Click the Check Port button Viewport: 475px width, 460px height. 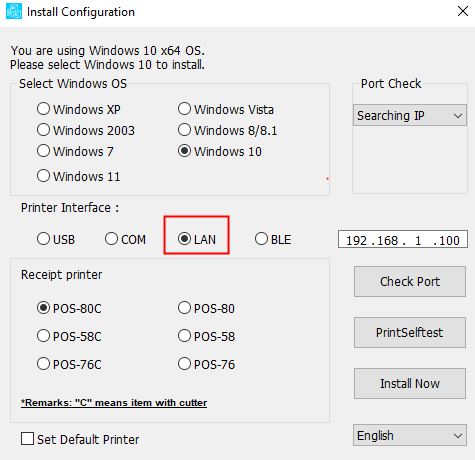(x=410, y=282)
